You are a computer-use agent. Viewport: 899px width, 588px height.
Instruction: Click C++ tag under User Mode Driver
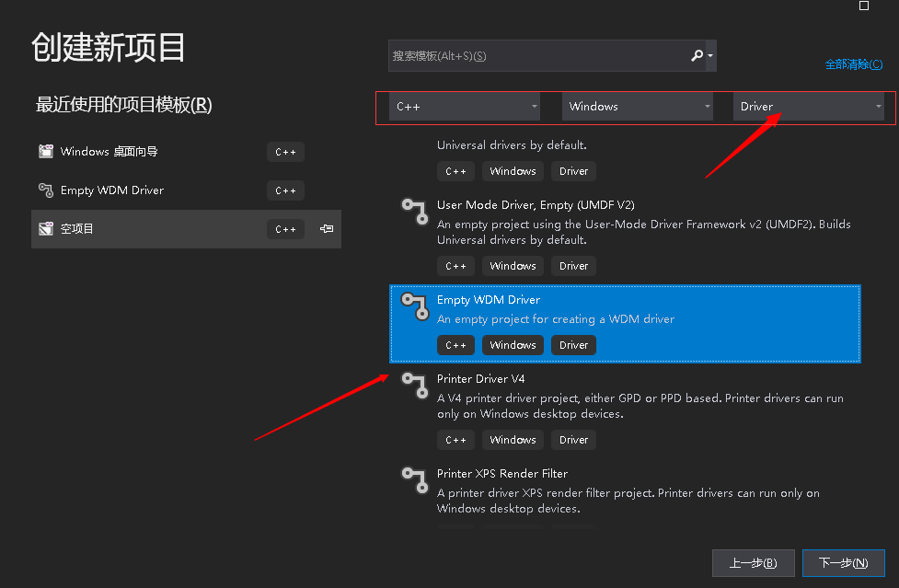coord(455,266)
